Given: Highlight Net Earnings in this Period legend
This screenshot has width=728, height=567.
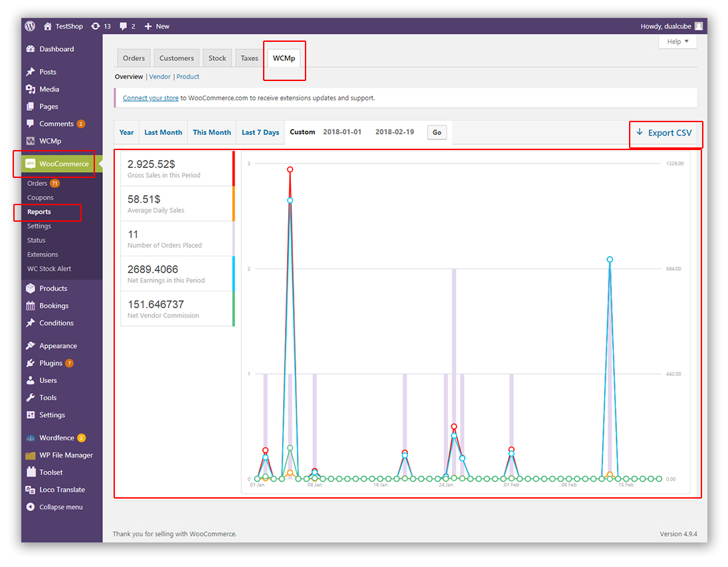Looking at the screenshot, I should pos(178,274).
